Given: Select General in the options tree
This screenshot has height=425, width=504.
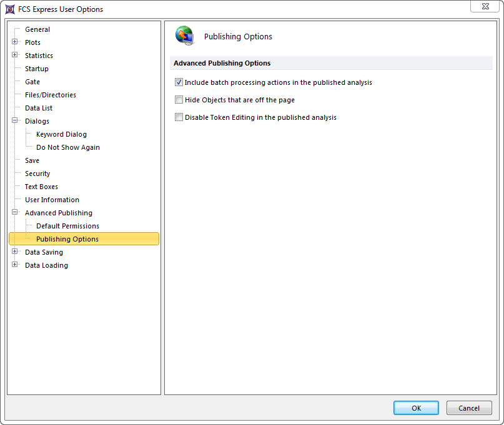Looking at the screenshot, I should [x=37, y=29].
